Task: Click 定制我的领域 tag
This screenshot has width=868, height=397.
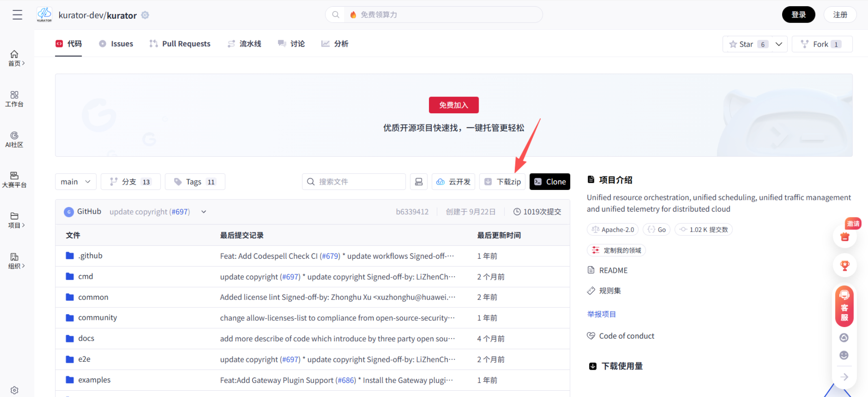Action: [x=616, y=250]
